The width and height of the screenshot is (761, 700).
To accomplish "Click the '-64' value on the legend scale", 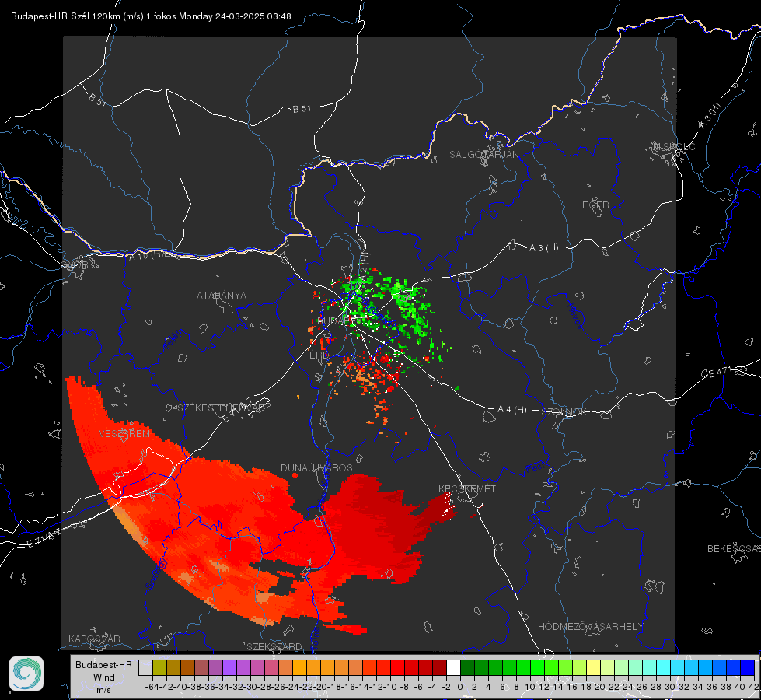I will click(x=153, y=687).
